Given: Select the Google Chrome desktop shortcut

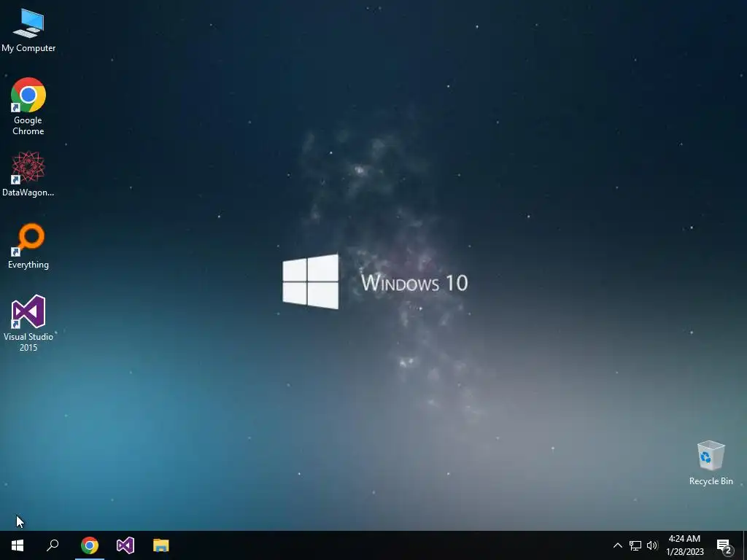Looking at the screenshot, I should [x=28, y=106].
